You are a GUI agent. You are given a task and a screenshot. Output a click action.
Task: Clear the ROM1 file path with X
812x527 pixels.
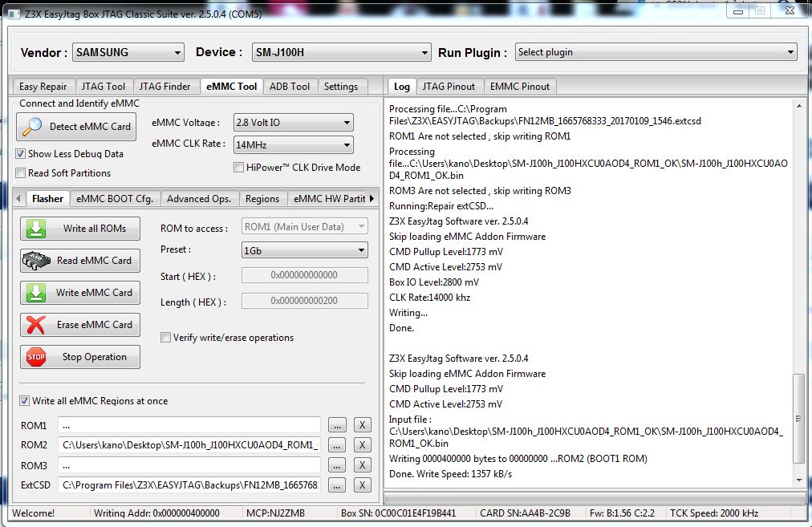click(x=363, y=425)
